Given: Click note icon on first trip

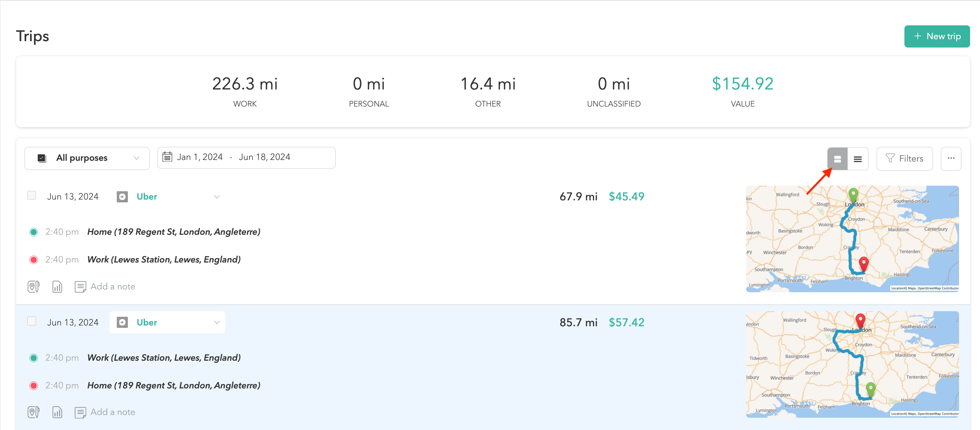Looking at the screenshot, I should 80,286.
